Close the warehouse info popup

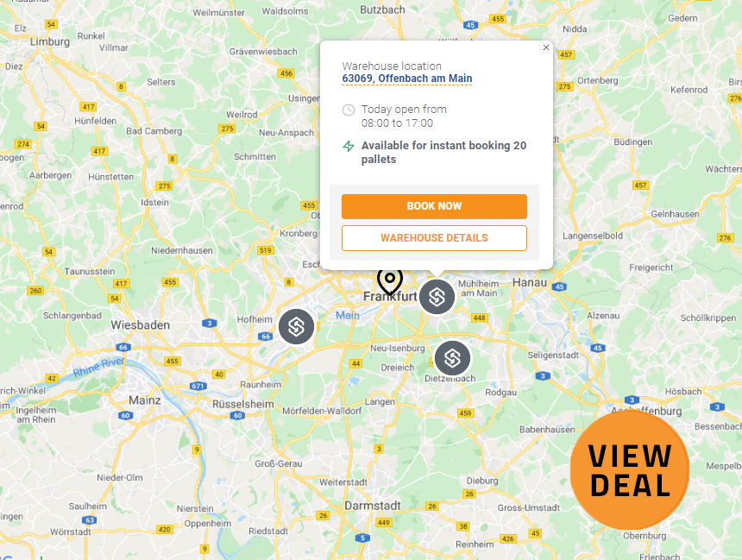point(545,47)
